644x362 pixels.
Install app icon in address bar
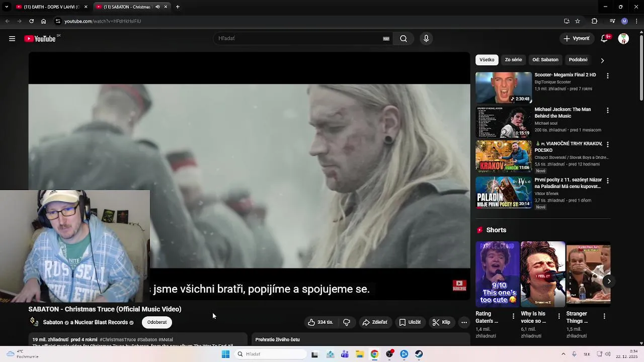567,21
